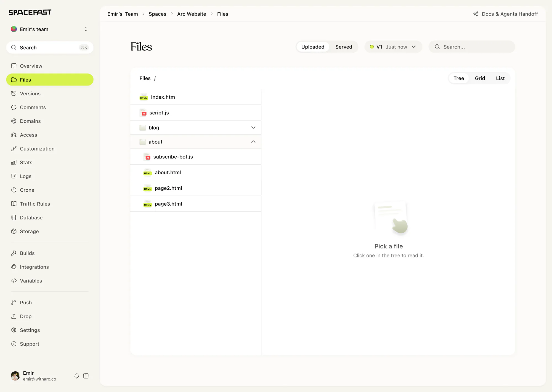Open Builds hammer item
Viewport: 552px width, 392px height.
coord(50,253)
